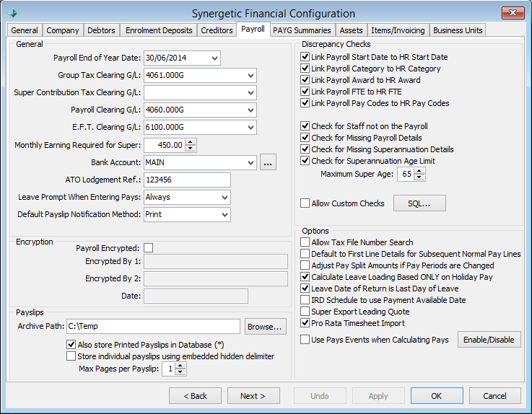Browse for payslip archive path

pyautogui.click(x=265, y=327)
